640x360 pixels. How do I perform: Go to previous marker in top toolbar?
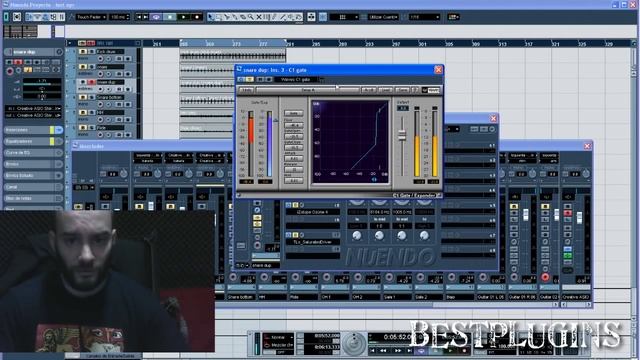click(138, 17)
